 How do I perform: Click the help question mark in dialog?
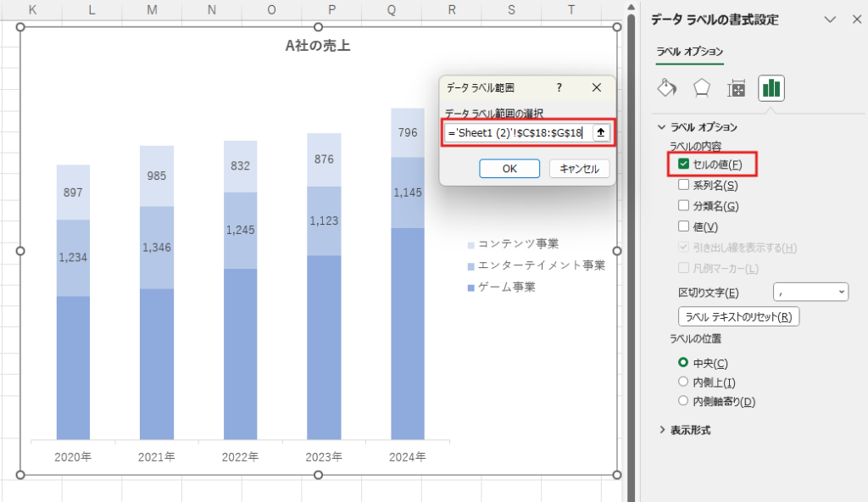[x=559, y=88]
